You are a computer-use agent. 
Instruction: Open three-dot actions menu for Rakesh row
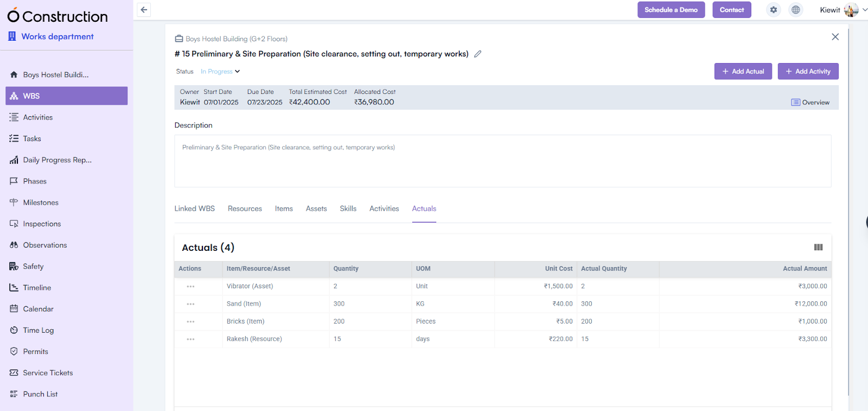coord(190,339)
